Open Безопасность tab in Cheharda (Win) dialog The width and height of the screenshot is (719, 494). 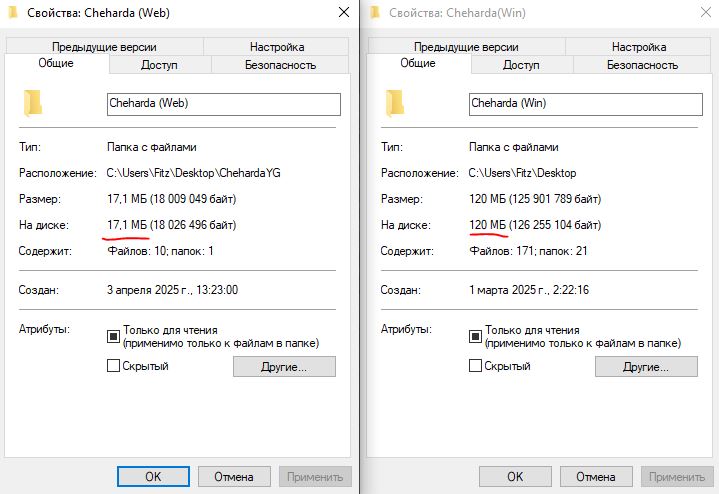tap(642, 65)
